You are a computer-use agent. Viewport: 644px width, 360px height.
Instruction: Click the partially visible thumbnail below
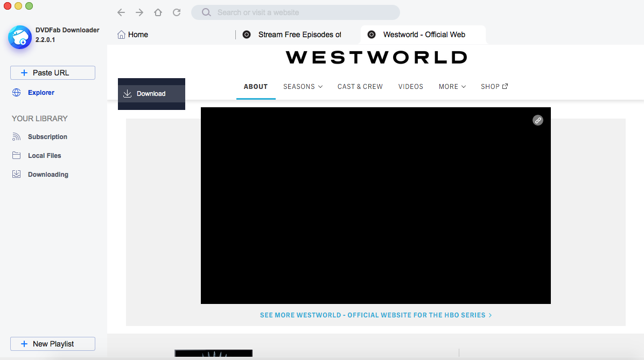(214, 354)
